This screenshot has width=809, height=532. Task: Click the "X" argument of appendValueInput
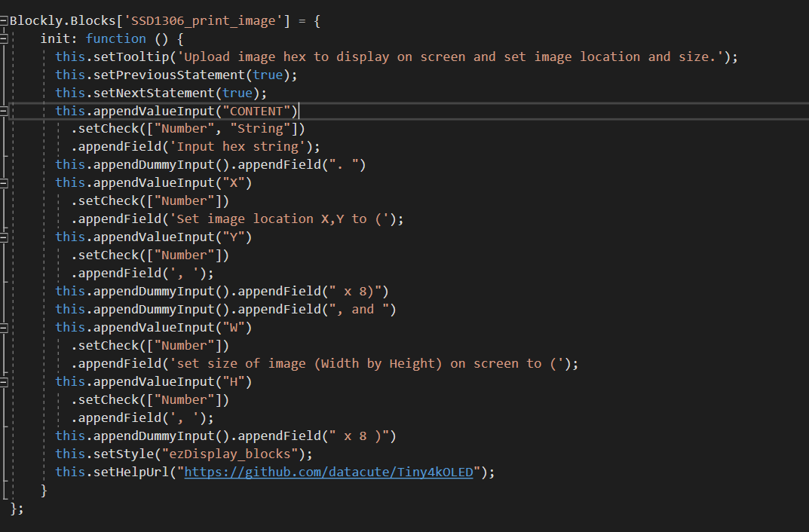pos(234,183)
